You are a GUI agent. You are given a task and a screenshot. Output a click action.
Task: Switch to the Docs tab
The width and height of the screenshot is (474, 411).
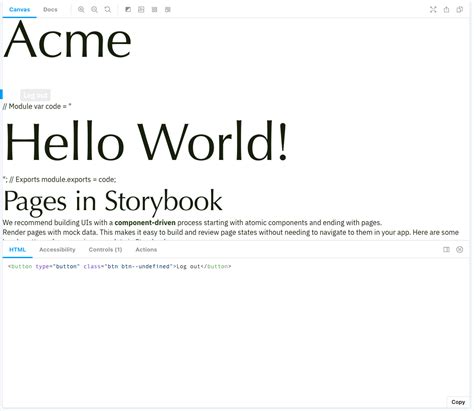[50, 10]
